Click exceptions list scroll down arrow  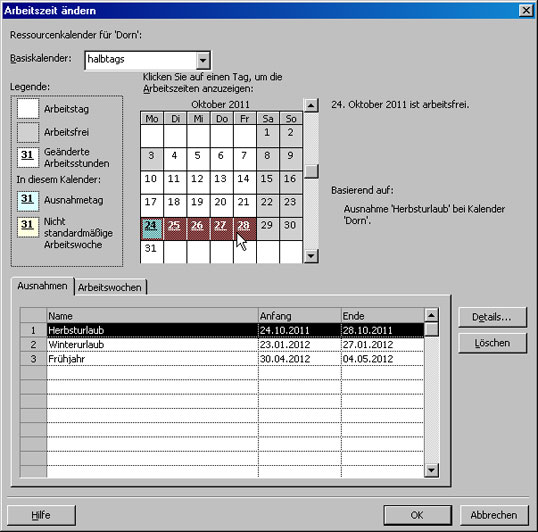(x=431, y=470)
